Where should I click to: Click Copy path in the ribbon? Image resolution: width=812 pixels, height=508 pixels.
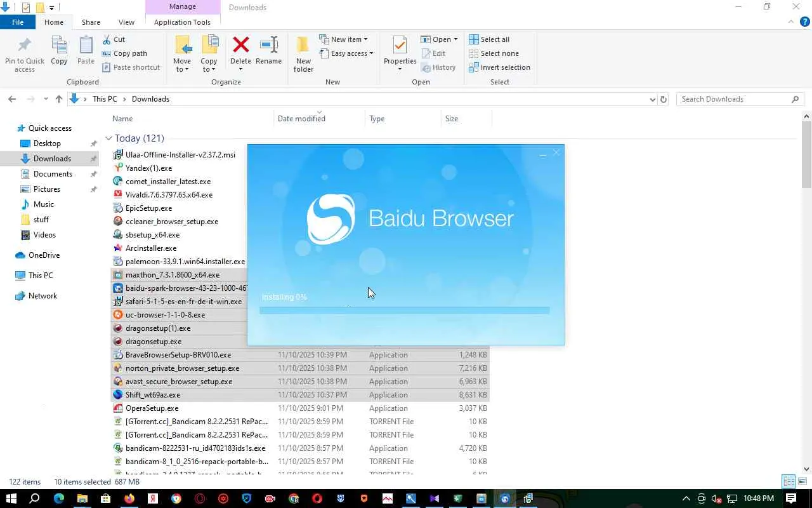(x=124, y=53)
